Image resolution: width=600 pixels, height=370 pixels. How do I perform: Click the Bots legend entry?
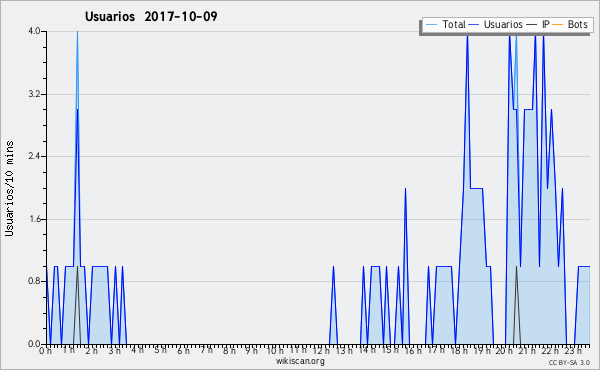tap(570, 24)
